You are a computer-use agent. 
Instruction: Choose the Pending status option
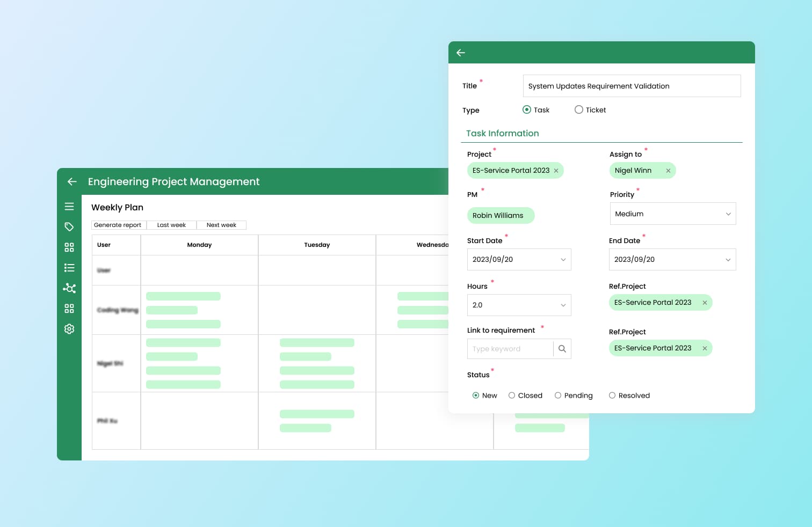[x=558, y=396]
